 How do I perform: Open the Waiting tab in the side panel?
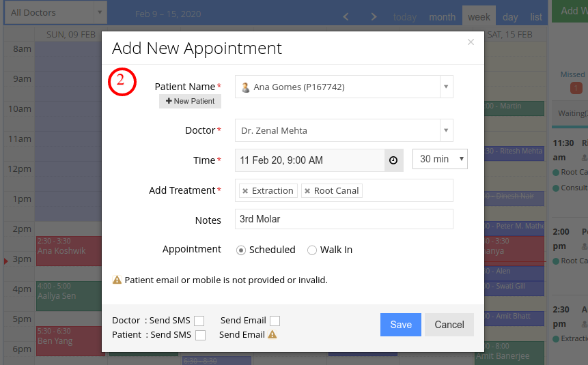571,113
